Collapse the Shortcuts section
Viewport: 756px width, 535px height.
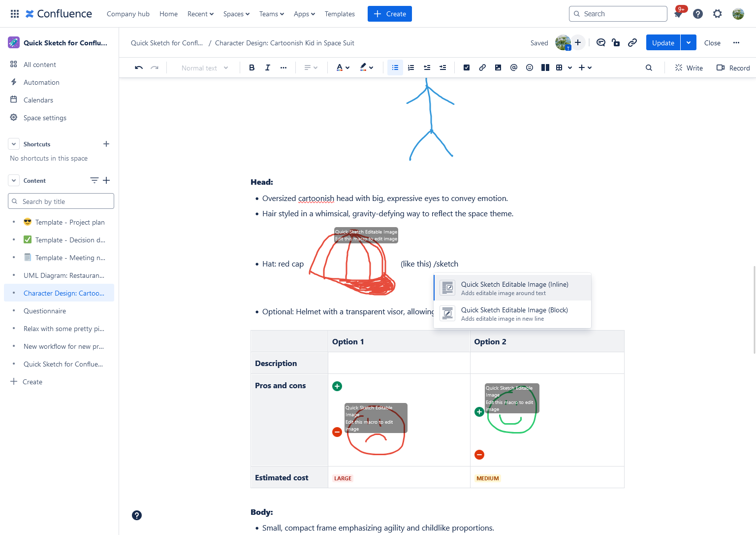click(x=14, y=144)
